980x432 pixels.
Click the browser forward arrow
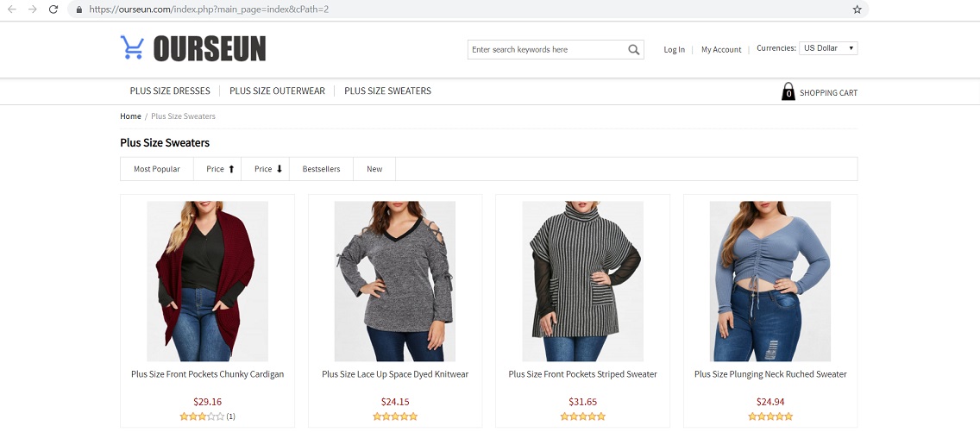tap(33, 9)
